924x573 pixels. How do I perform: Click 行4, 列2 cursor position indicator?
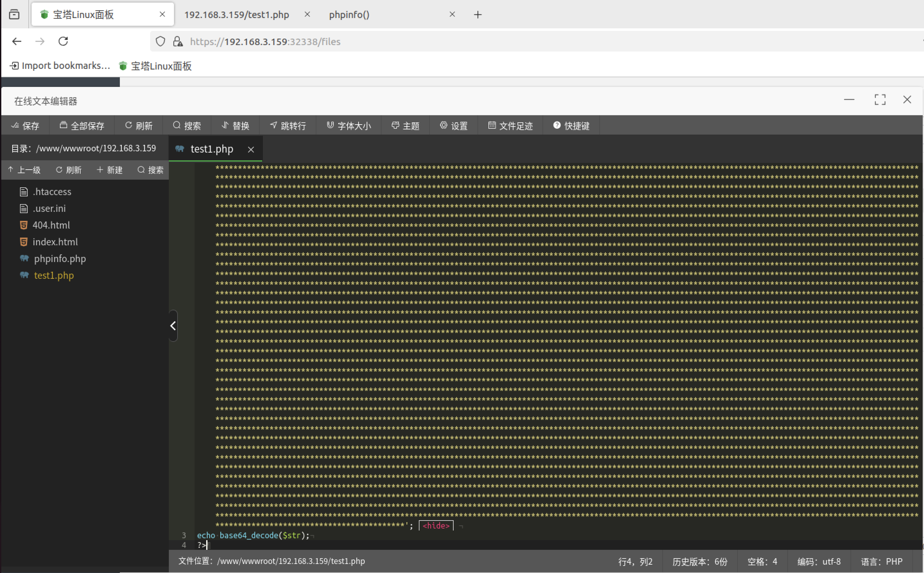click(x=635, y=561)
